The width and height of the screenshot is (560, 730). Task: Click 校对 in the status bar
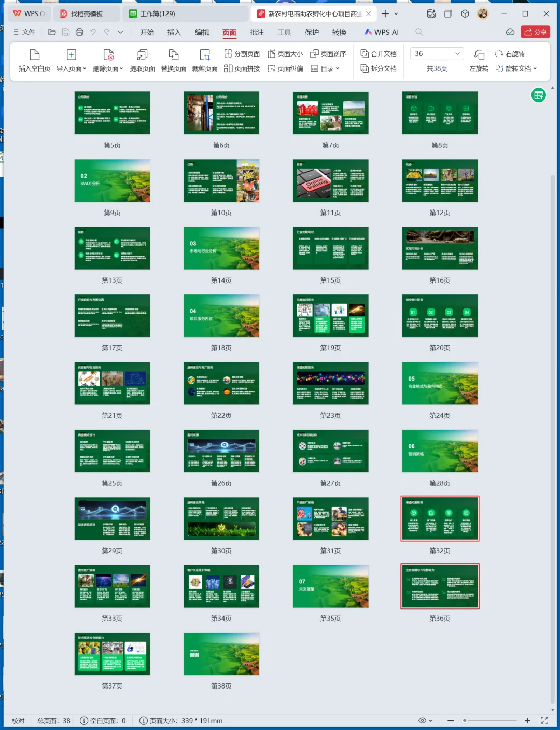(18, 721)
